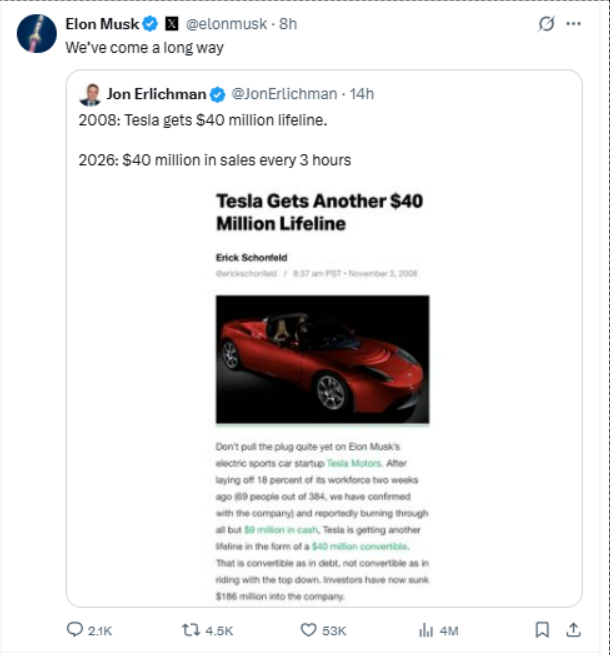The width and height of the screenshot is (610, 655).
Task: Open the red Tesla Roadster photo
Action: coord(323,358)
